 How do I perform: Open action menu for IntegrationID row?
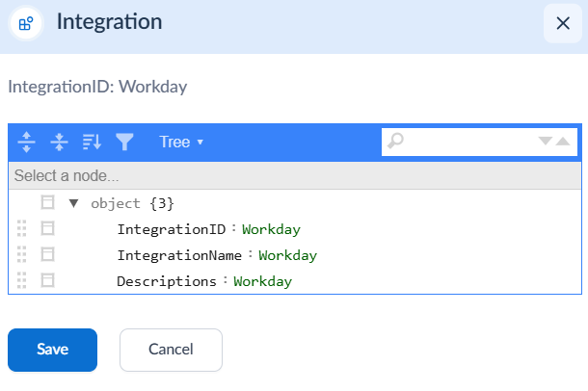click(x=47, y=228)
